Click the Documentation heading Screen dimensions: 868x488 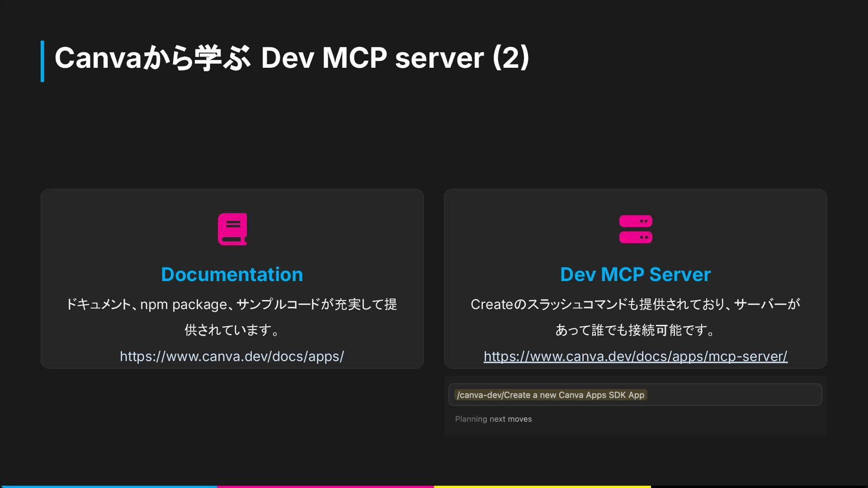coord(232,274)
